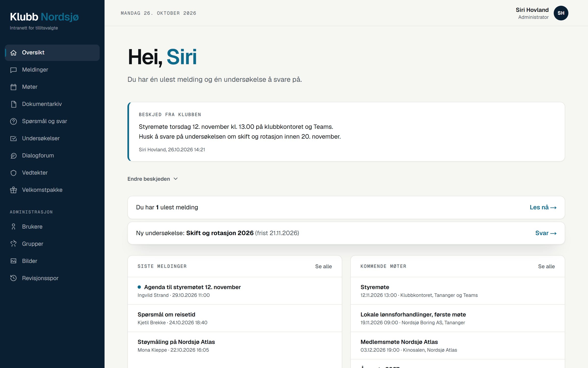Open message Spørsmål om reisetid
Image resolution: width=588 pixels, height=368 pixels.
click(234, 318)
